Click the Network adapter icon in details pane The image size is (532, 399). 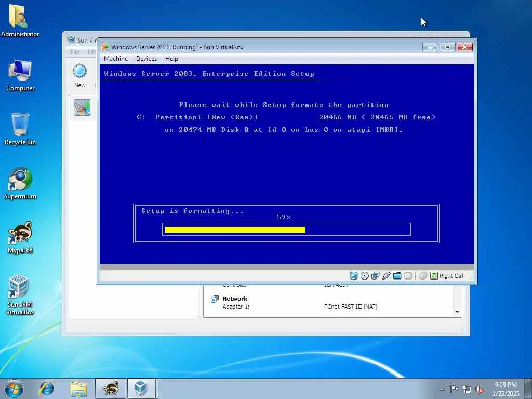pyautogui.click(x=215, y=299)
